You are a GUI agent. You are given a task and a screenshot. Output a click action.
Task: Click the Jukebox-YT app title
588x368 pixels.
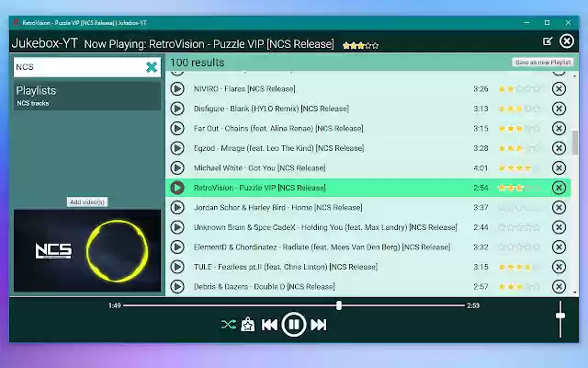[45, 43]
